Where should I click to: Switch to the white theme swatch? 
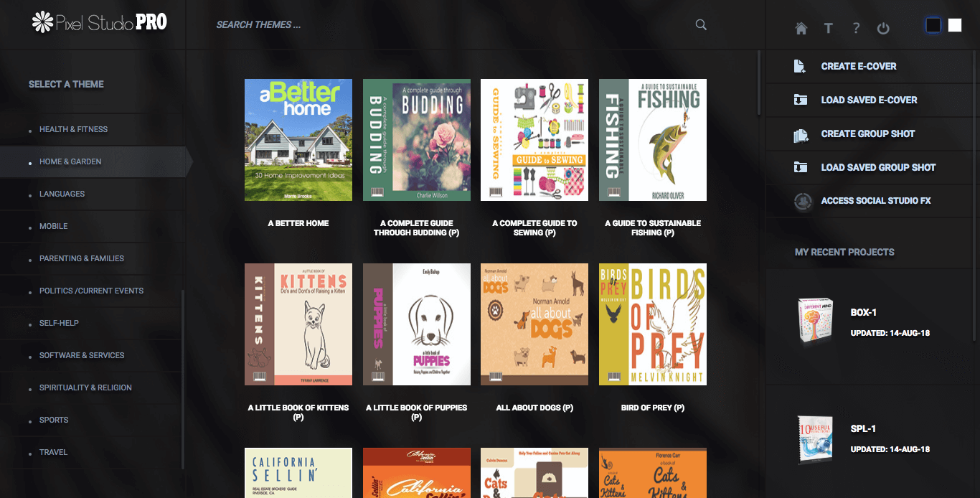[955, 25]
